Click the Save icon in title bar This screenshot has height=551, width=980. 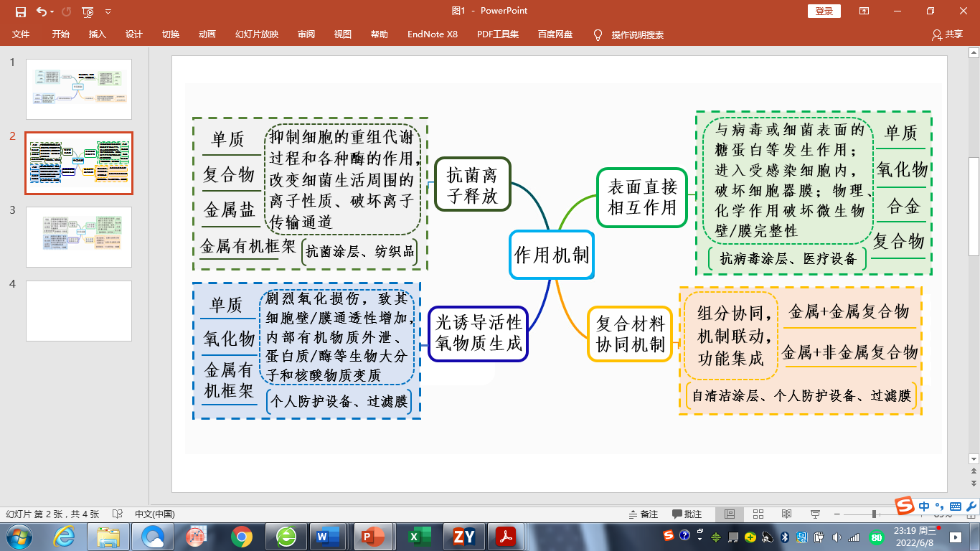(20, 11)
